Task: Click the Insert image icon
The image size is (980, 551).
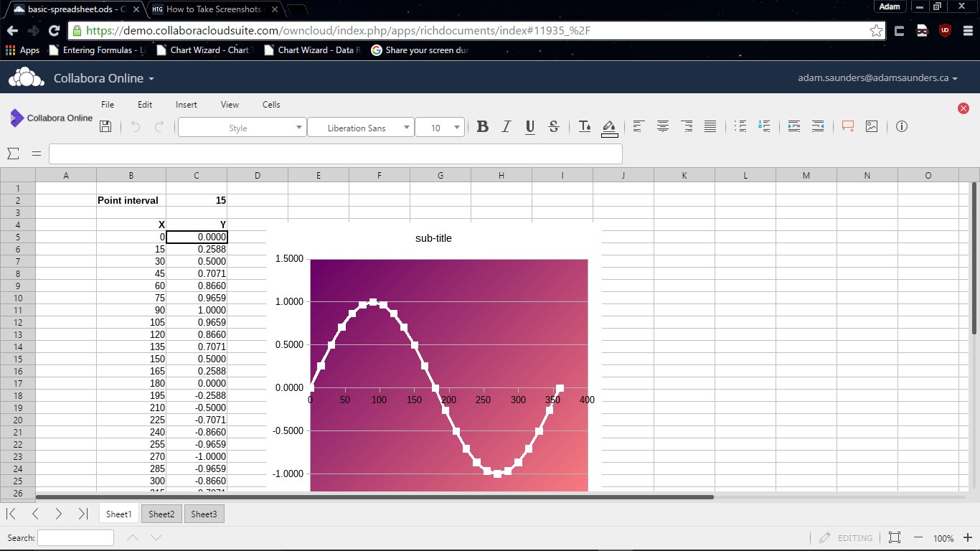Action: pyautogui.click(x=872, y=127)
